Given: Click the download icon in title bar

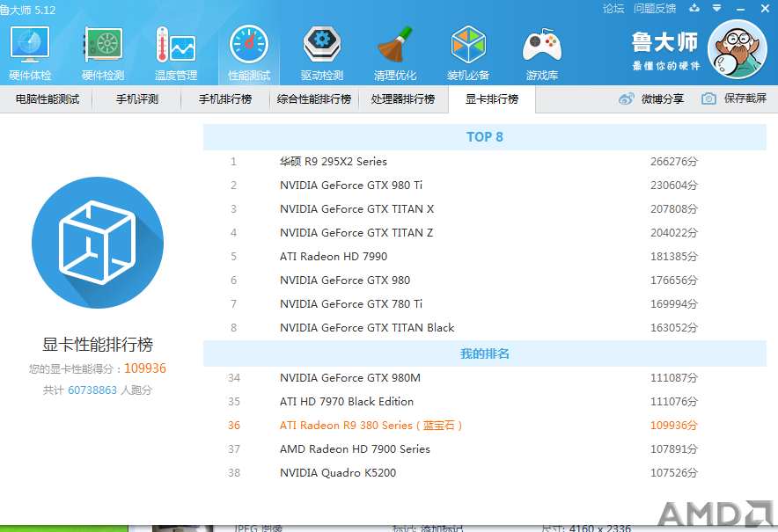Looking at the screenshot, I should click(x=694, y=8).
